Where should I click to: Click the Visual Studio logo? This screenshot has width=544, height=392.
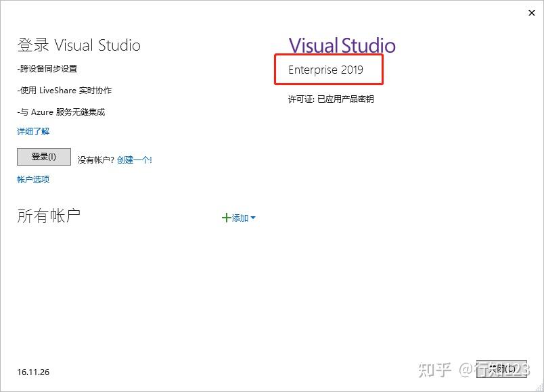click(341, 45)
